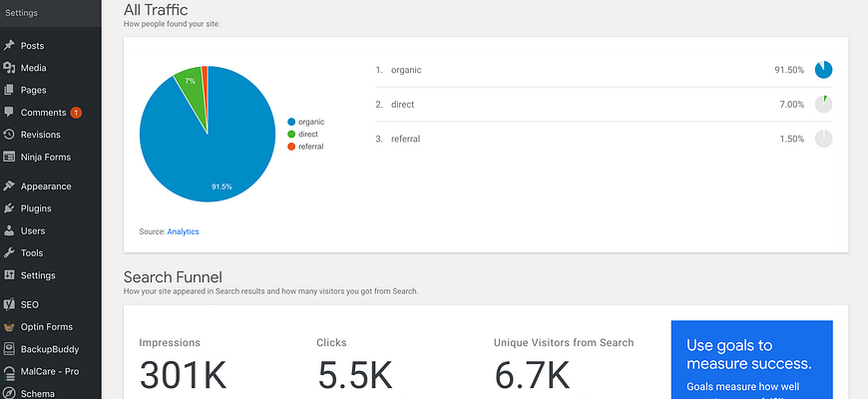Image resolution: width=868 pixels, height=399 pixels.
Task: Click the Ninja Forms icon
Action: [9, 157]
